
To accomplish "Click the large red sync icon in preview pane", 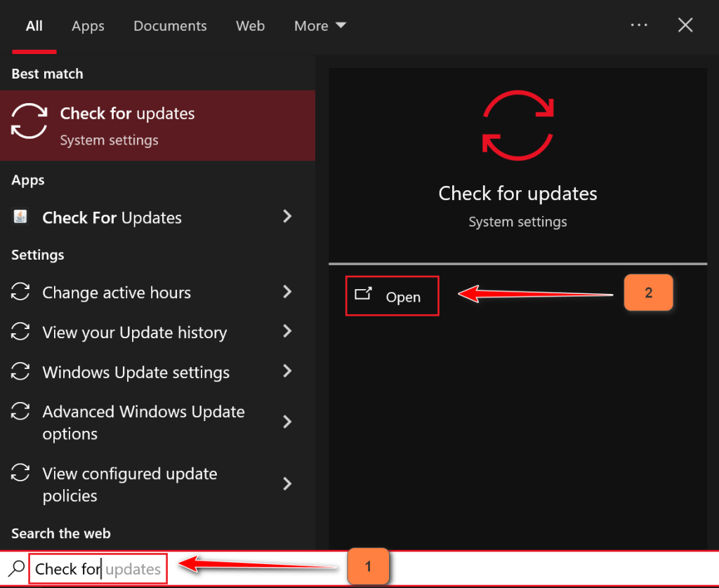I will 517,125.
